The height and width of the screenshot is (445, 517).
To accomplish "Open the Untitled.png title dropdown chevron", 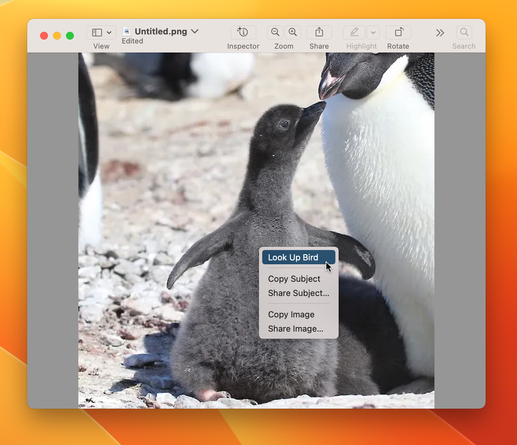I will [x=195, y=31].
